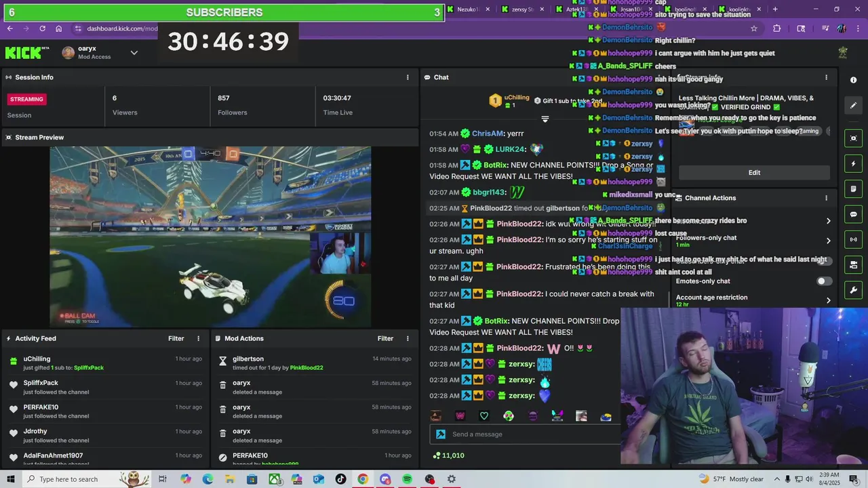Open the lightning bolt activity icon in sidebar
The height and width of the screenshot is (488, 868).
[853, 163]
